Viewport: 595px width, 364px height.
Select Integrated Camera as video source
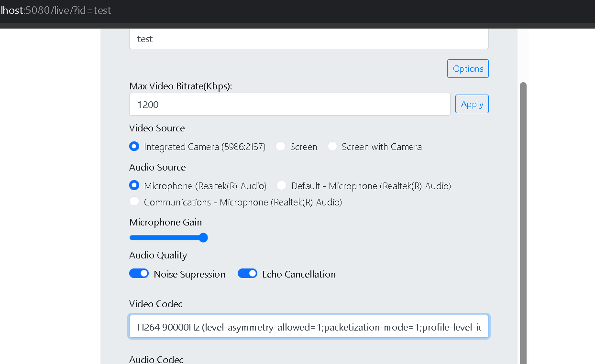[134, 146]
